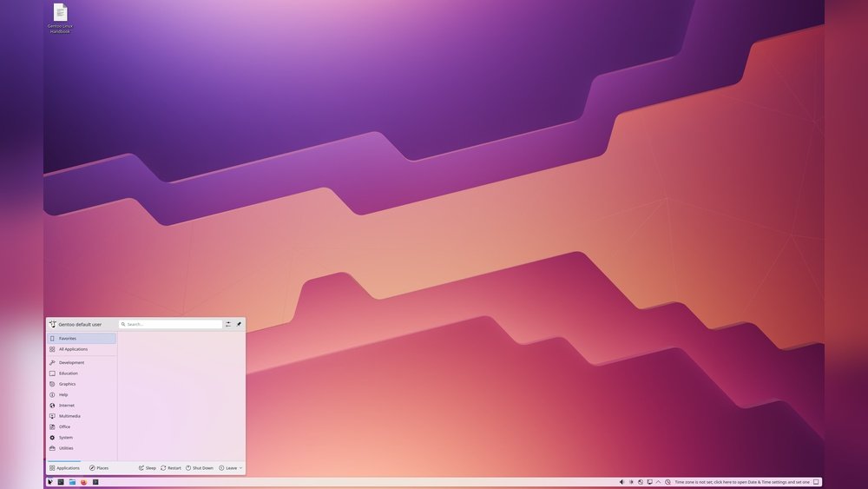
Task: Click the time zone not set notice
Action: click(x=742, y=482)
